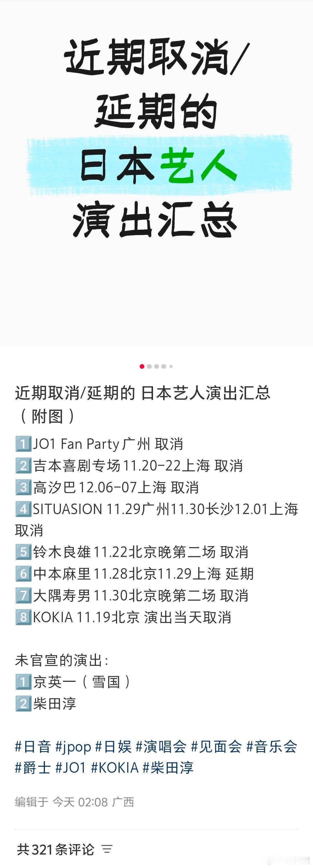Tap the #KOKIA hashtag

[x=115, y=768]
